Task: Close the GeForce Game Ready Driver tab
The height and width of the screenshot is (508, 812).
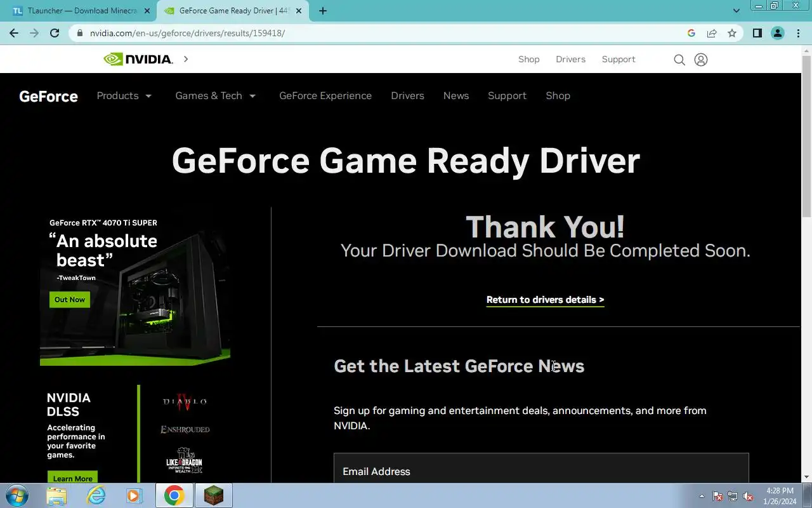Action: (299, 11)
